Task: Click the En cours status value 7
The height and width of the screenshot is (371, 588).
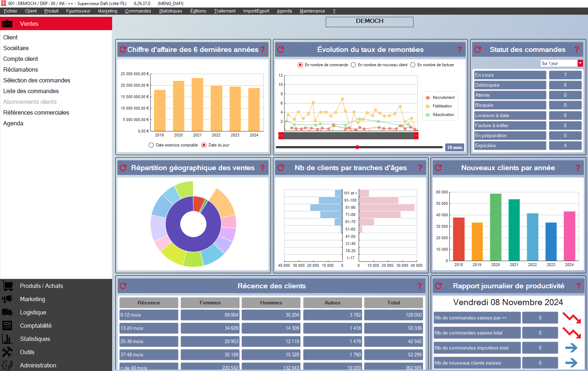Action: pyautogui.click(x=565, y=75)
